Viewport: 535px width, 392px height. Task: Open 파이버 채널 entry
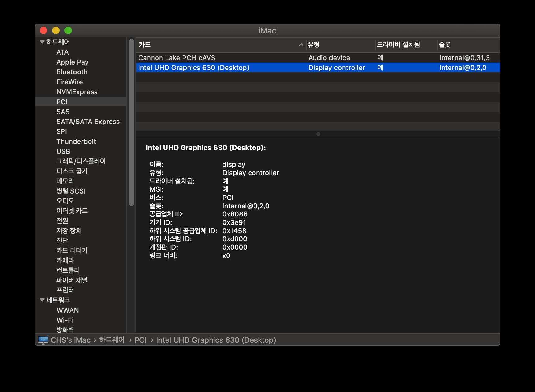[72, 280]
